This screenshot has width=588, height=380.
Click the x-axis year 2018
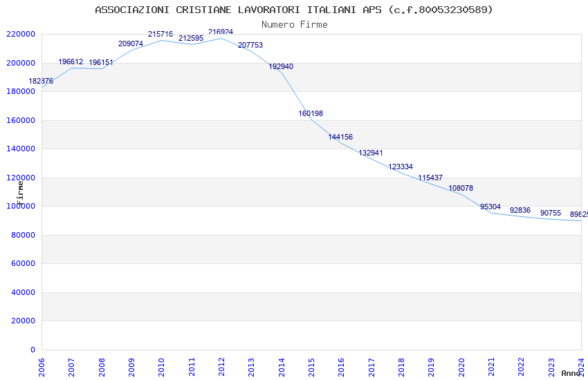tap(402, 368)
